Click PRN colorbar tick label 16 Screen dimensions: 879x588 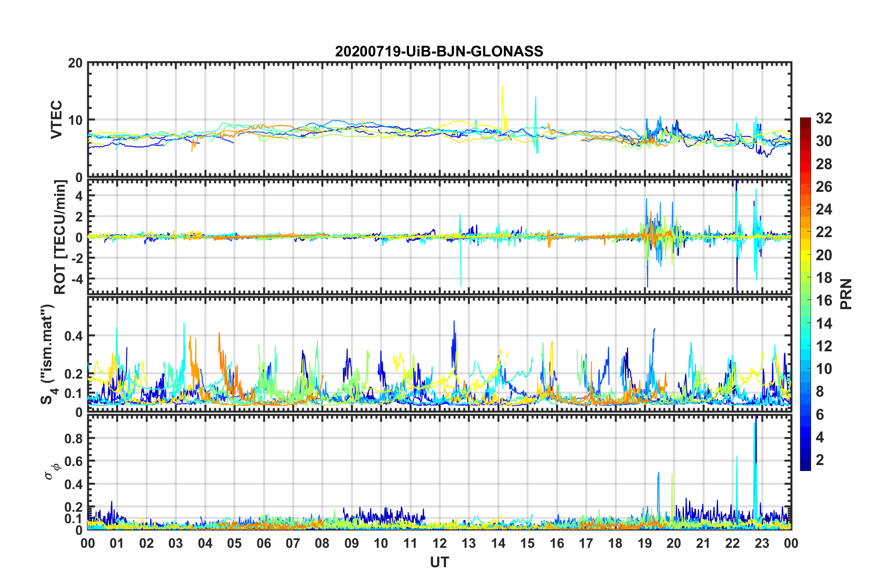pyautogui.click(x=824, y=300)
